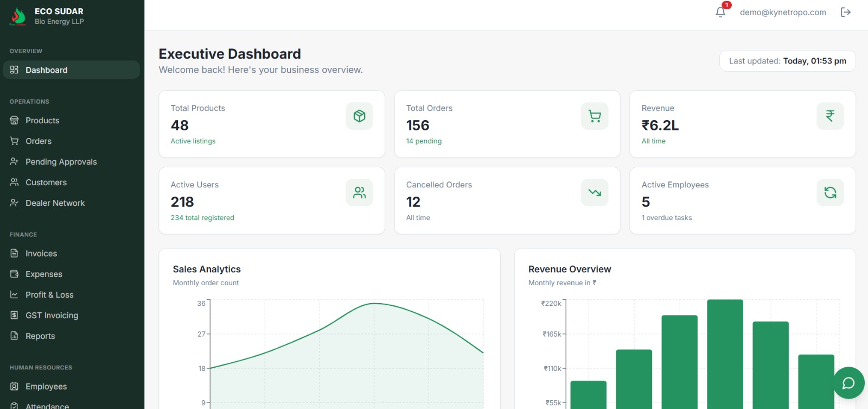868x409 pixels.
Task: Click the red notification count badge
Action: [726, 5]
